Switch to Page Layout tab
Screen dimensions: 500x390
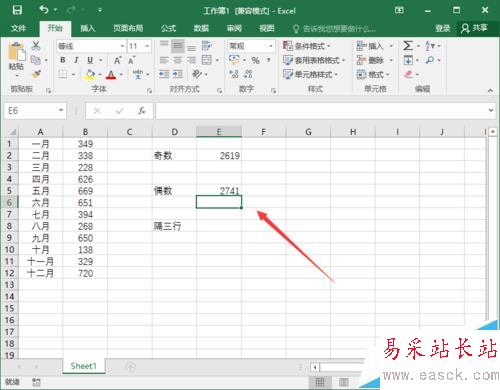[x=128, y=28]
